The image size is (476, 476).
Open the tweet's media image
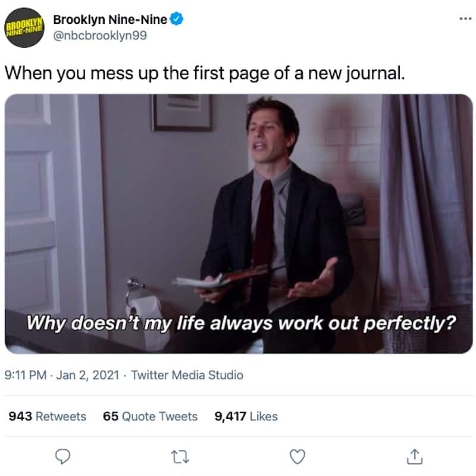239,224
